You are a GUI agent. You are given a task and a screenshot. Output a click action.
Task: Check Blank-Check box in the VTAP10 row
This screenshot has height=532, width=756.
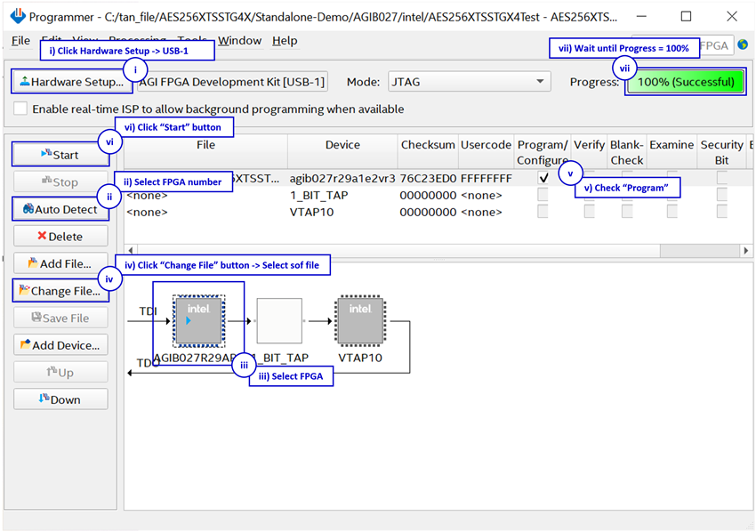[x=627, y=212]
